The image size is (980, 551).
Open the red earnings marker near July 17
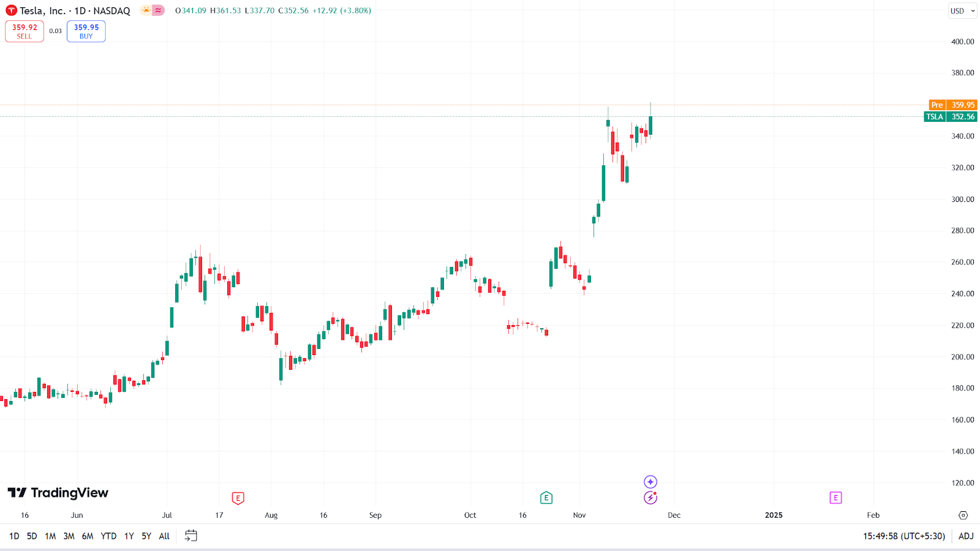(x=238, y=498)
